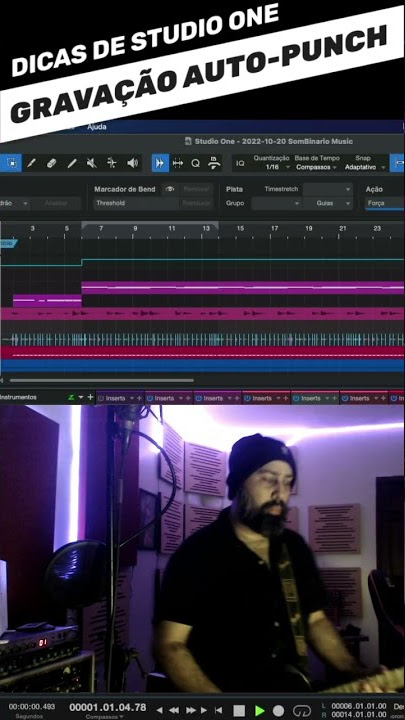
Task: Click the arrangement horizontal scrollbar
Action: [101, 380]
